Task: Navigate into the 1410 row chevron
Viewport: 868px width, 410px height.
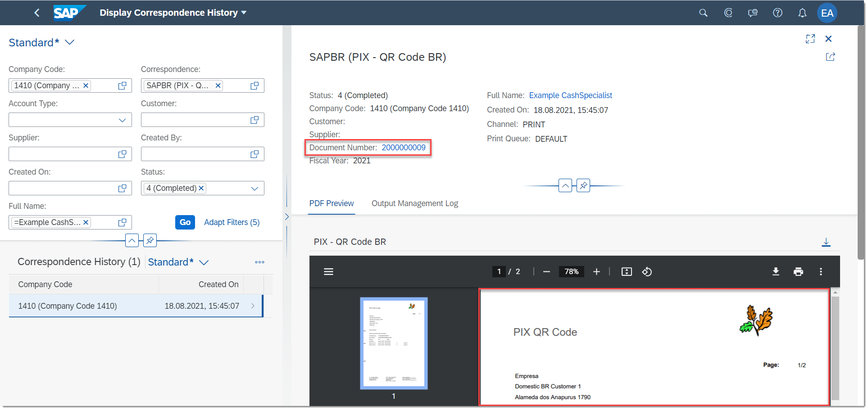Action: [253, 306]
